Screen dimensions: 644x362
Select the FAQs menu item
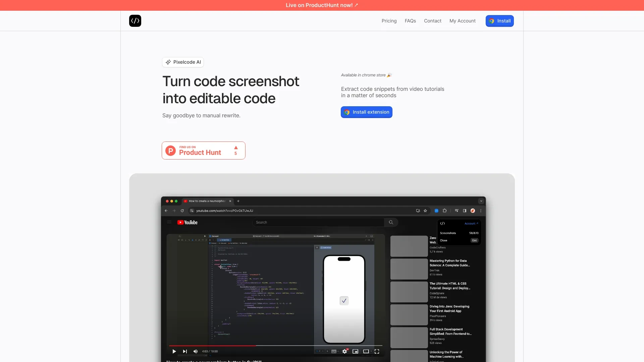tap(410, 21)
